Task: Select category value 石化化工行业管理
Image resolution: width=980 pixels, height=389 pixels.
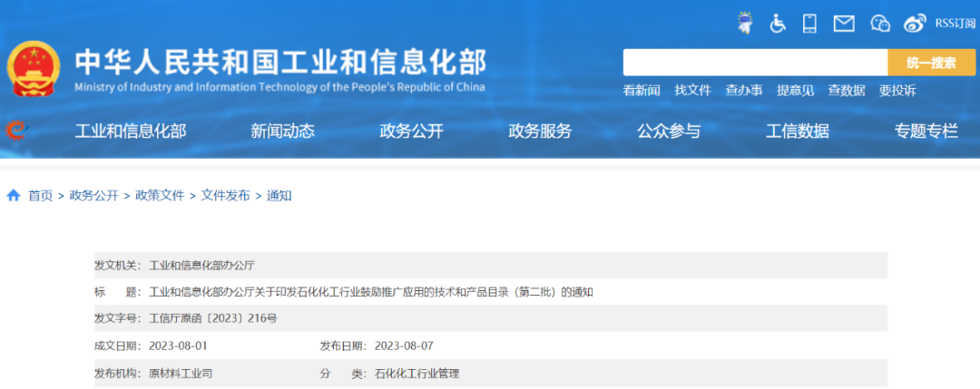Action: [416, 374]
